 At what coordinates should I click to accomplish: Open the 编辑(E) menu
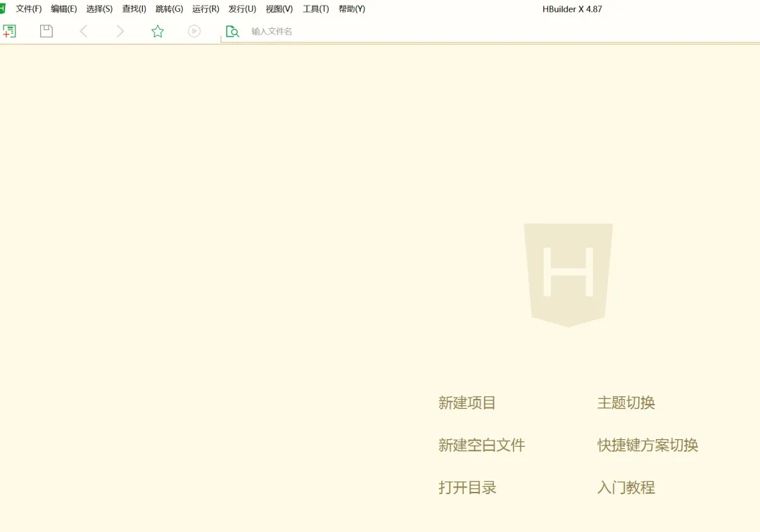click(x=64, y=8)
